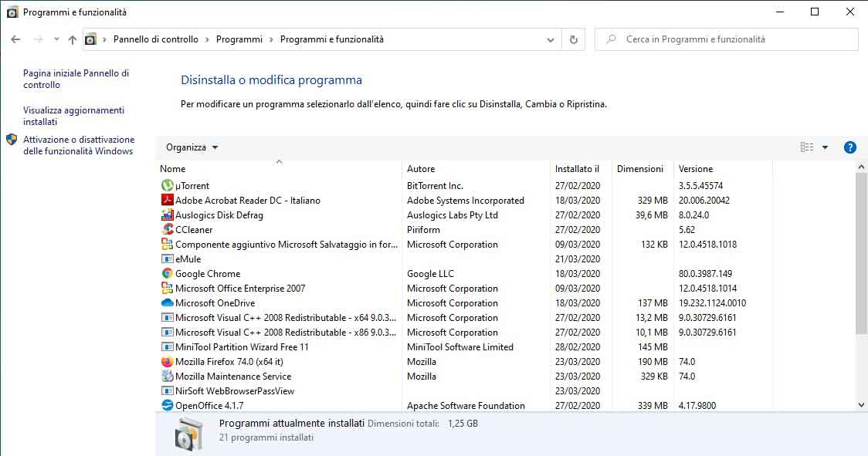Click the vertical scrollbar thumb

tap(861, 253)
